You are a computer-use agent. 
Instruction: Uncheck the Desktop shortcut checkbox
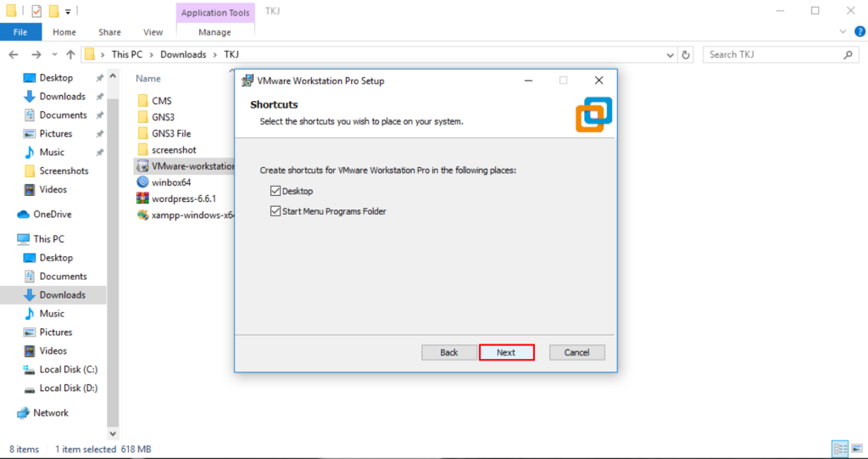[x=275, y=191]
